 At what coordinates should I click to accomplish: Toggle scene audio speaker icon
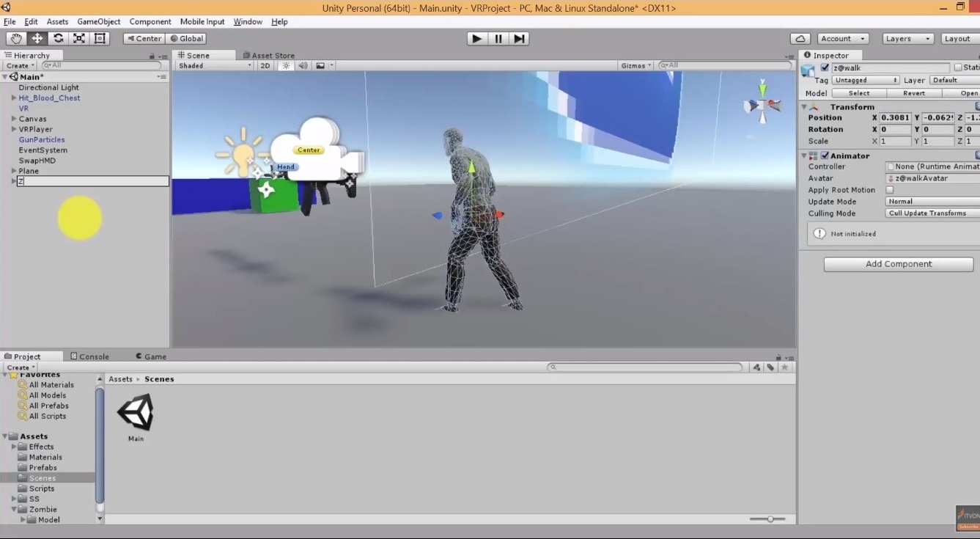(303, 65)
